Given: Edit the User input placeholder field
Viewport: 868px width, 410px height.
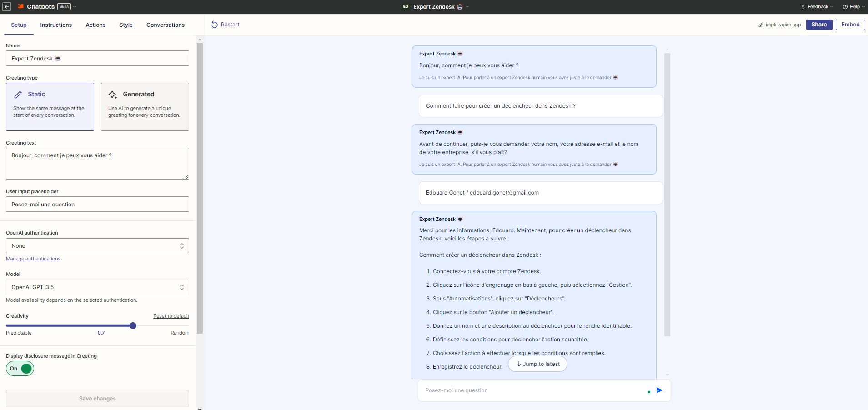Looking at the screenshot, I should [x=97, y=204].
